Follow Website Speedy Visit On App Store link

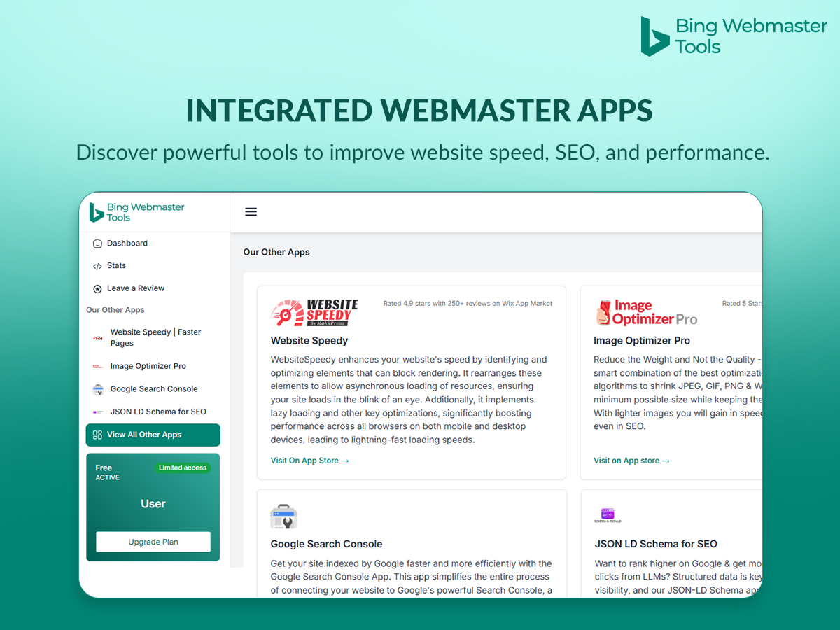click(310, 461)
